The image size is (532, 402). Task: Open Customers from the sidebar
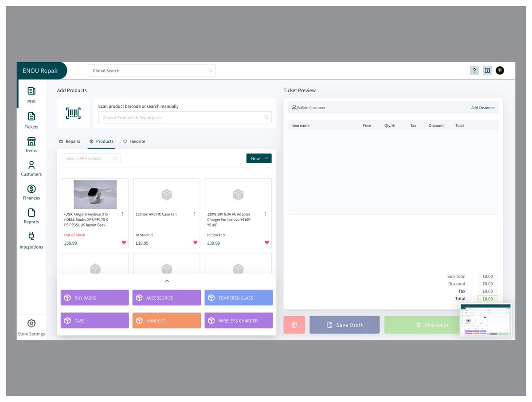point(31,168)
